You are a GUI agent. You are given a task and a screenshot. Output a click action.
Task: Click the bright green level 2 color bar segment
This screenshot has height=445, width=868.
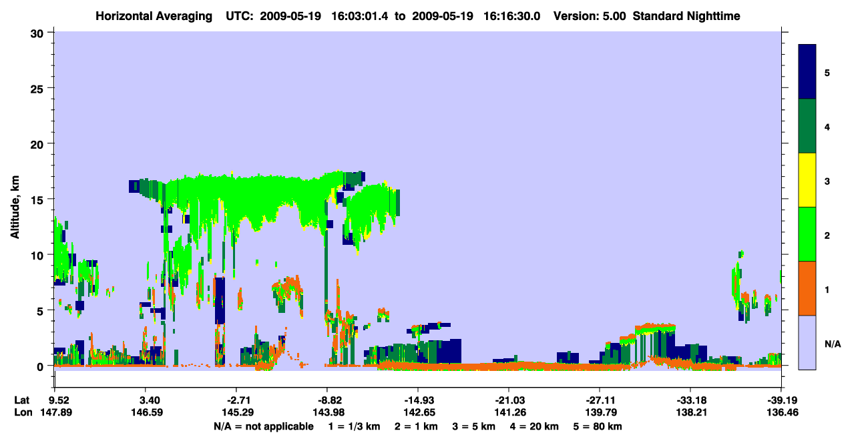tap(807, 234)
